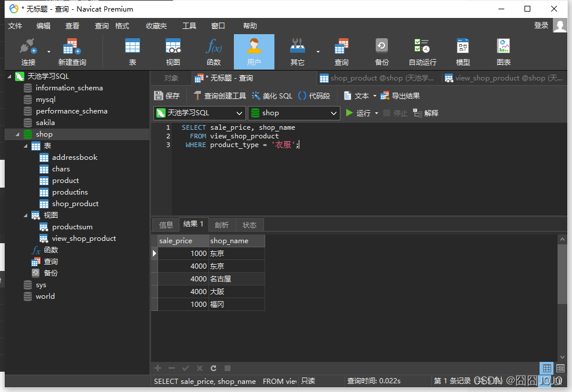
Task: Open the 模型 (Model) toolbar icon
Action: pyautogui.click(x=463, y=52)
